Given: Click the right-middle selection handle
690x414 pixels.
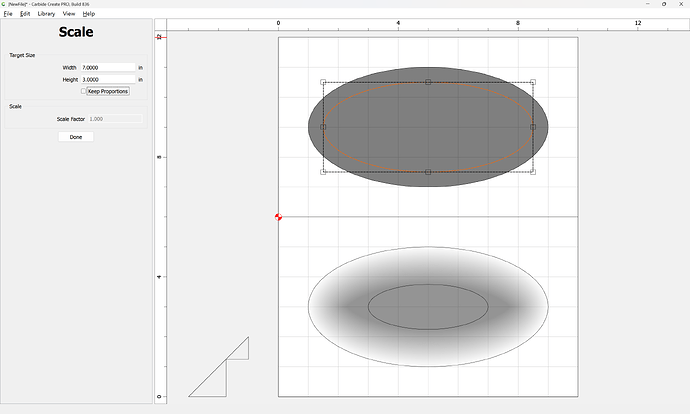Looking at the screenshot, I should pyautogui.click(x=533, y=127).
